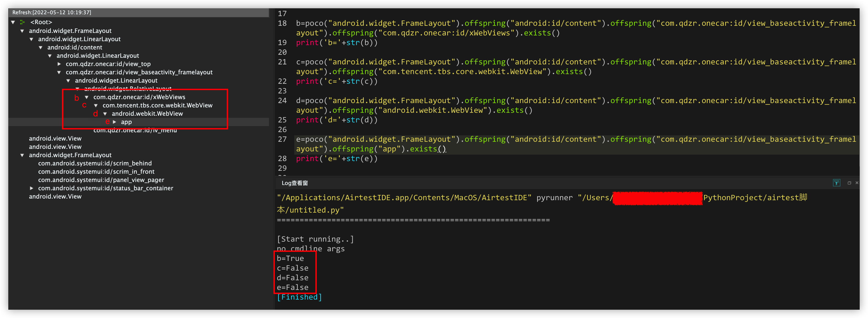This screenshot has width=868, height=318.
Task: Click the b=True log output line
Action: click(290, 258)
